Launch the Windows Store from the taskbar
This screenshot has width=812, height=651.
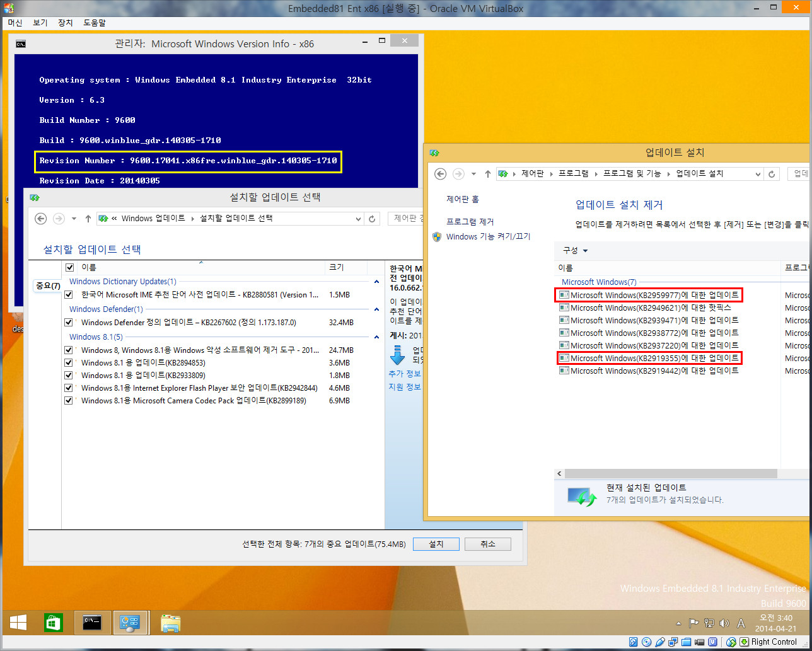(53, 623)
